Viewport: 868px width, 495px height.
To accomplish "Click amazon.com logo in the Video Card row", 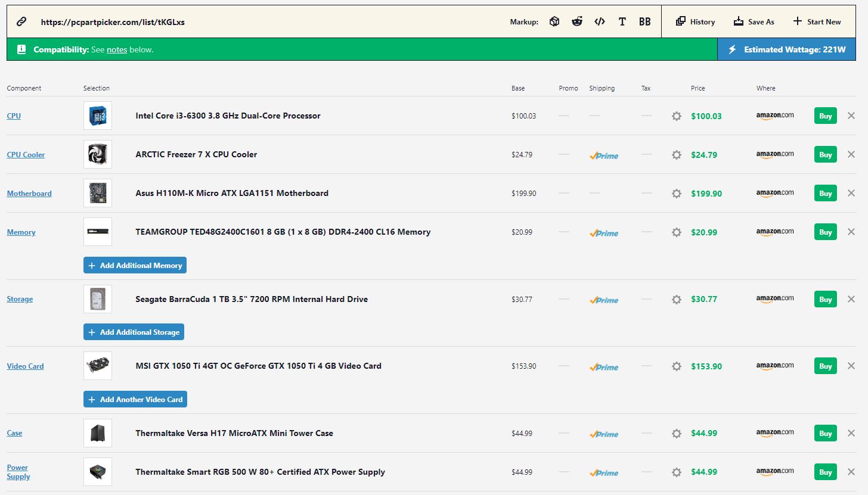I will (x=775, y=366).
